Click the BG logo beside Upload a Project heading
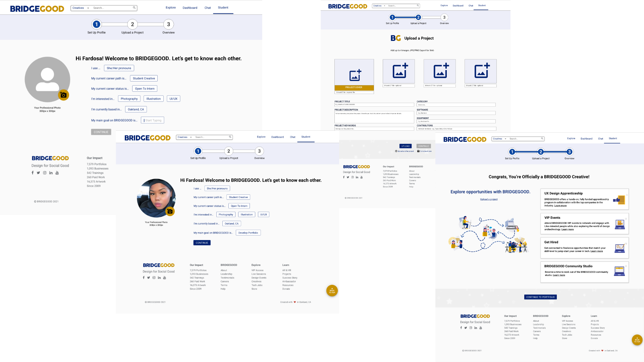 coord(396,38)
